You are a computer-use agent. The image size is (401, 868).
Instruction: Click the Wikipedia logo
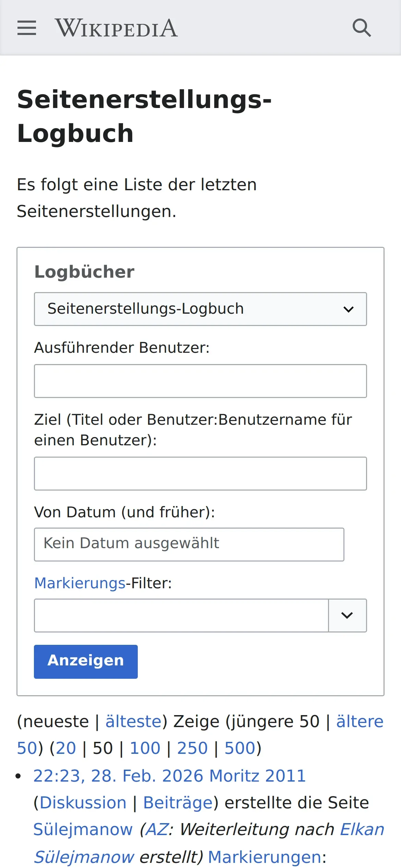116,28
